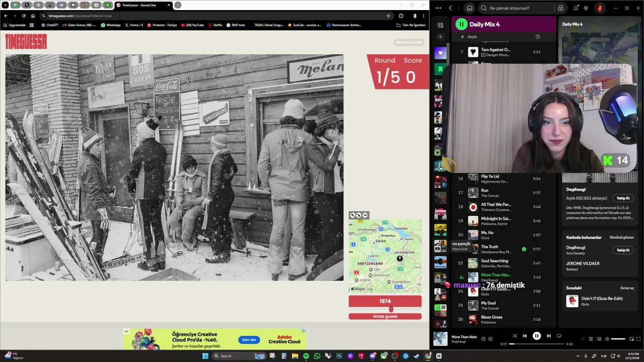This screenshot has height=362, width=644.
Task: Show hidden system tray icons
Action: [578, 356]
